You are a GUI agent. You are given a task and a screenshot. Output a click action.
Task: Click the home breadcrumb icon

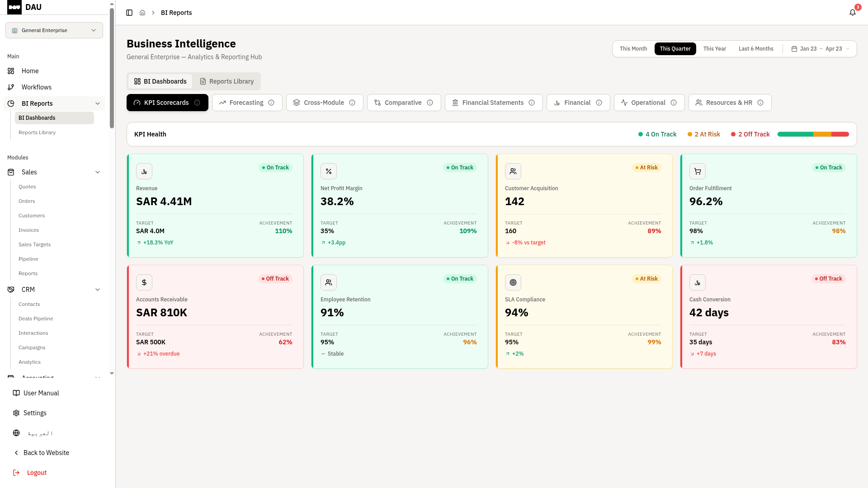point(142,13)
